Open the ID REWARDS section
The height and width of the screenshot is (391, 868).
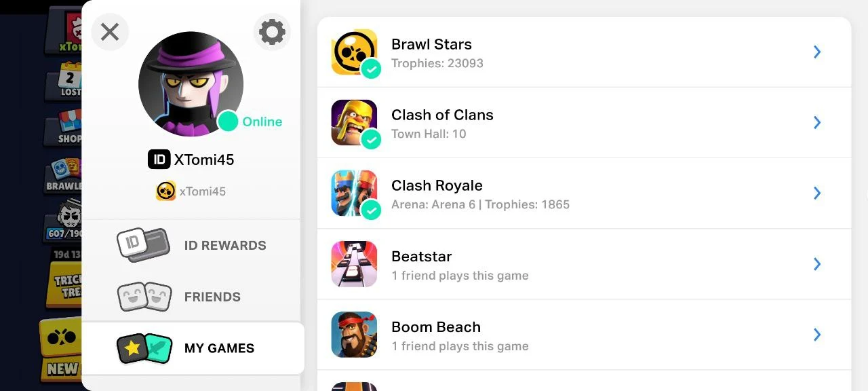(x=225, y=245)
